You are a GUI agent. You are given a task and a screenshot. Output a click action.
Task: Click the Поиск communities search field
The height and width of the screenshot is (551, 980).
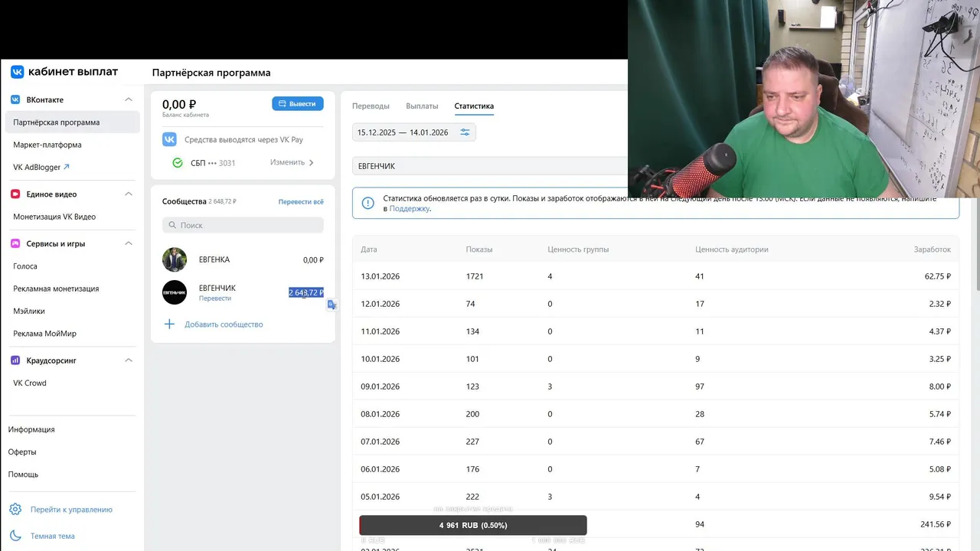click(243, 226)
